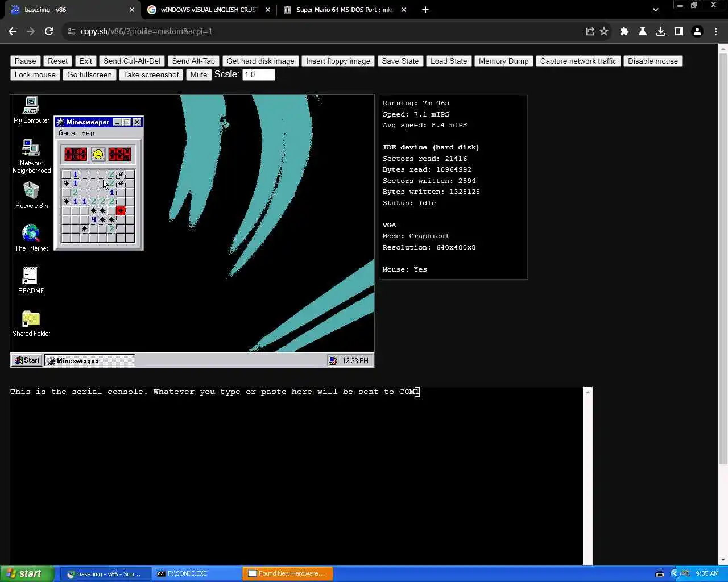Click the emulated tray icon beside 12:33 PM
The height and width of the screenshot is (582, 728).
pyautogui.click(x=333, y=360)
